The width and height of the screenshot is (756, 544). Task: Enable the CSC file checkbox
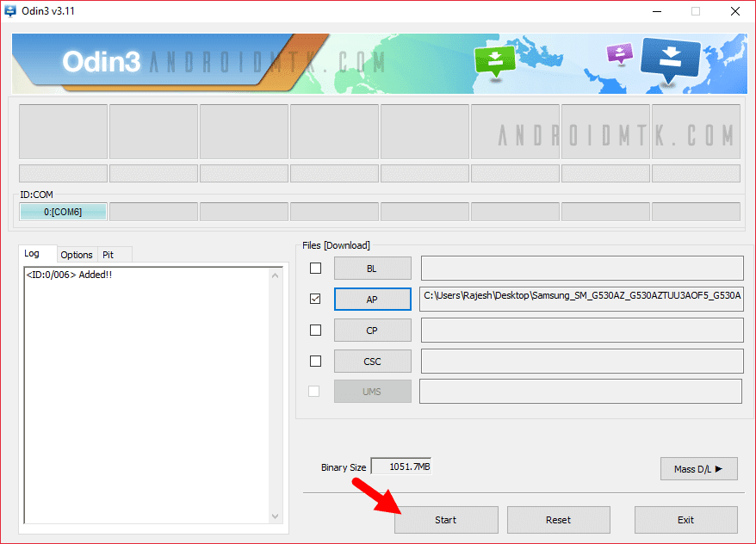point(315,361)
